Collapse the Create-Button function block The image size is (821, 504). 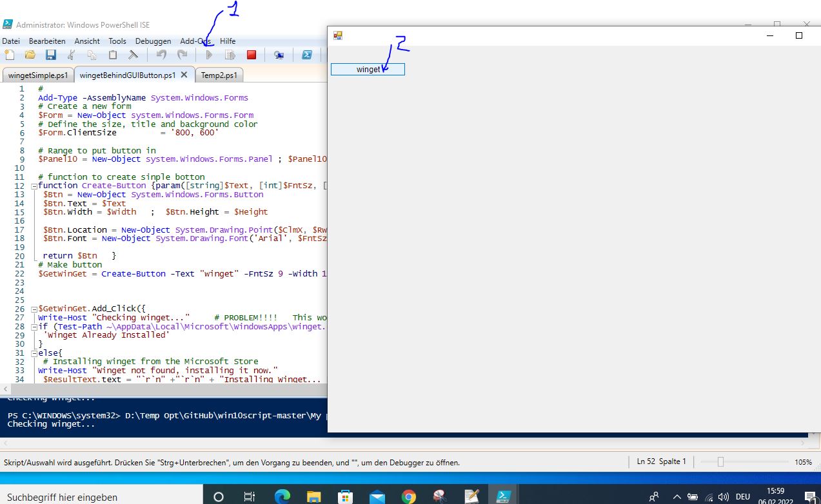[x=34, y=186]
